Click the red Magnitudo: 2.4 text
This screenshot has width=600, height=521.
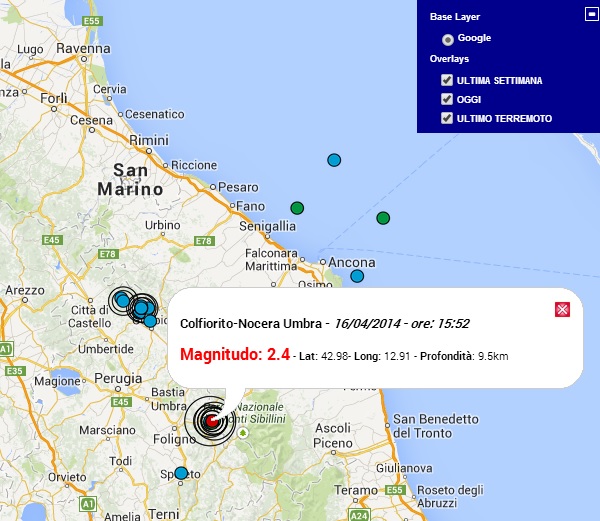tap(235, 354)
